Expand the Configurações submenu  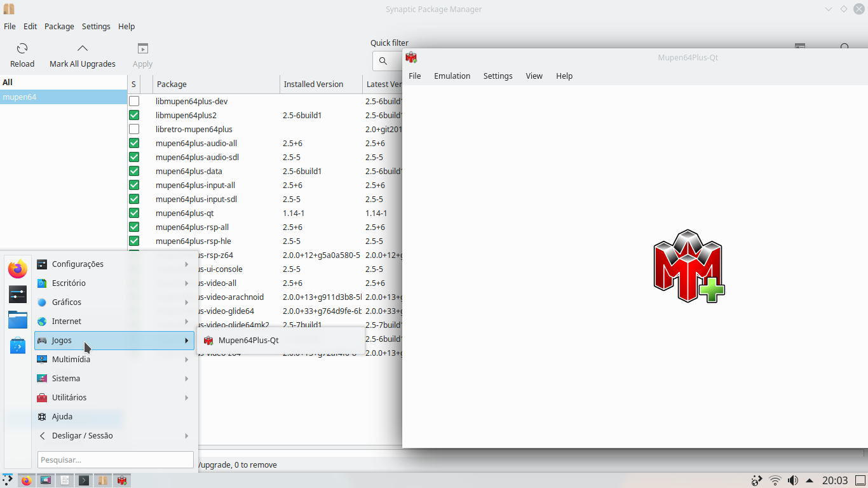tap(114, 264)
